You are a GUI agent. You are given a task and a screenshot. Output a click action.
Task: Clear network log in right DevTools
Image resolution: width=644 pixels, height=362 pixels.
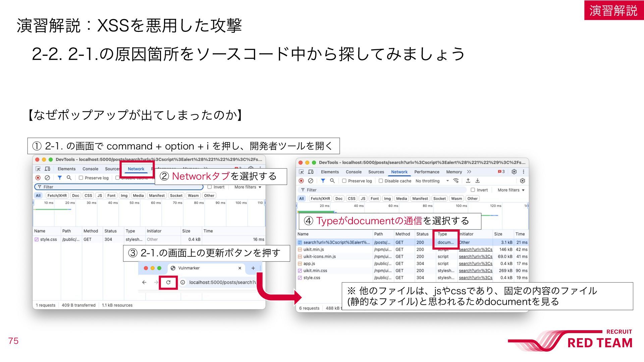(x=311, y=181)
